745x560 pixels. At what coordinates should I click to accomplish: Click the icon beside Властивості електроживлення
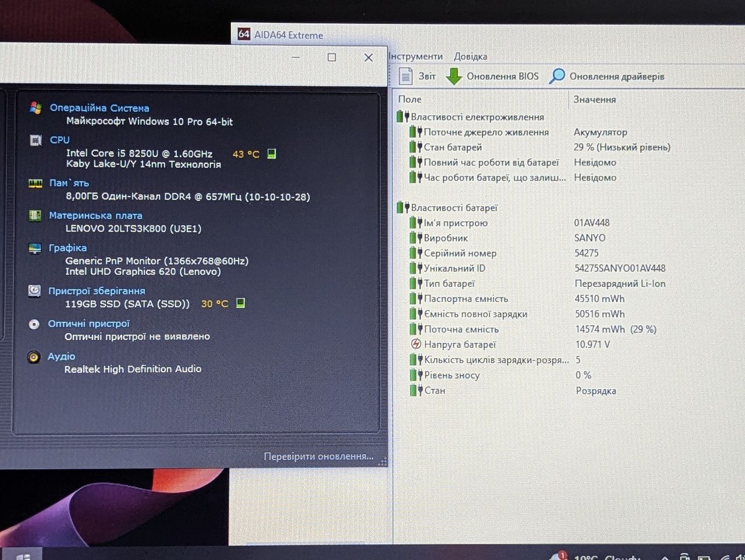pyautogui.click(x=403, y=117)
